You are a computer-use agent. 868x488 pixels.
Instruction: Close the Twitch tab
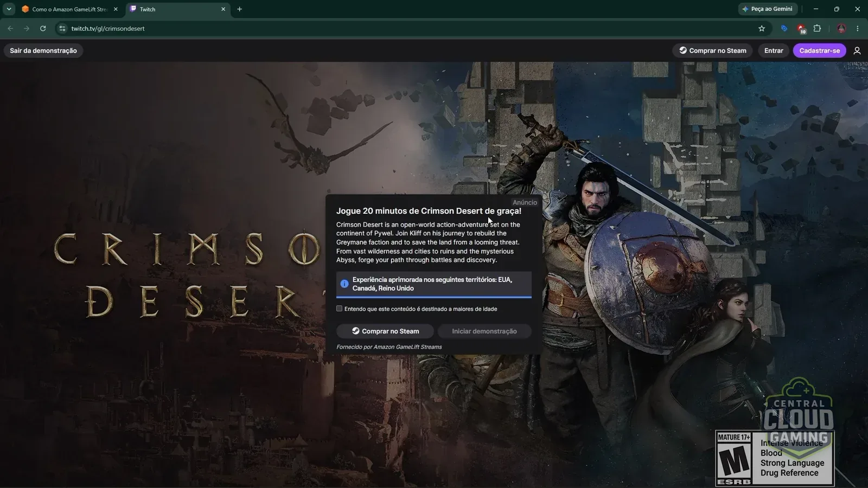tap(223, 9)
